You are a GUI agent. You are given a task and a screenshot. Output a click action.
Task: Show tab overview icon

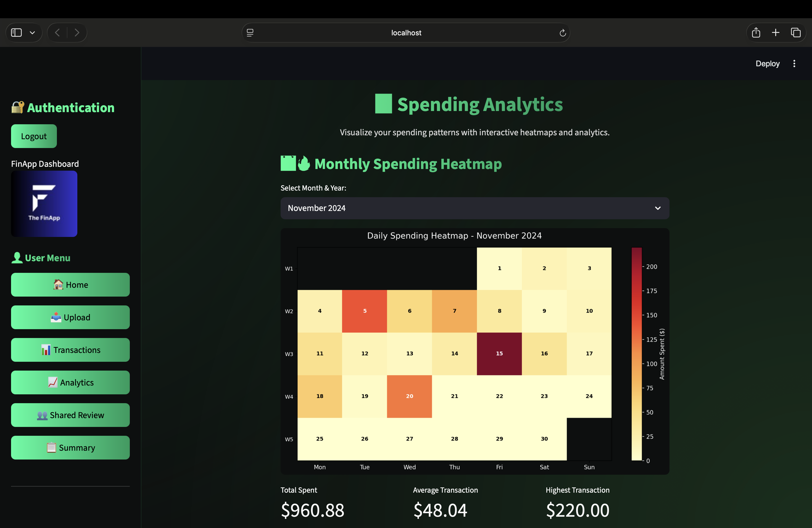[x=796, y=33]
